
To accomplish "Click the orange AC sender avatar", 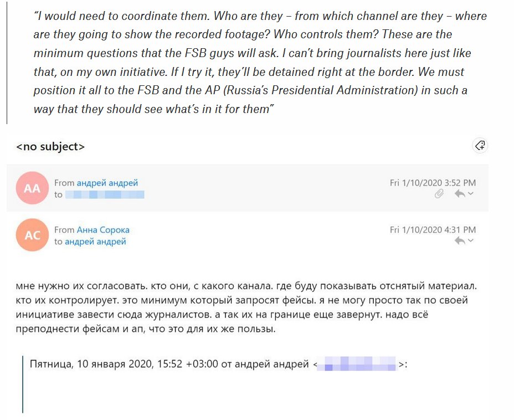I will click(32, 235).
